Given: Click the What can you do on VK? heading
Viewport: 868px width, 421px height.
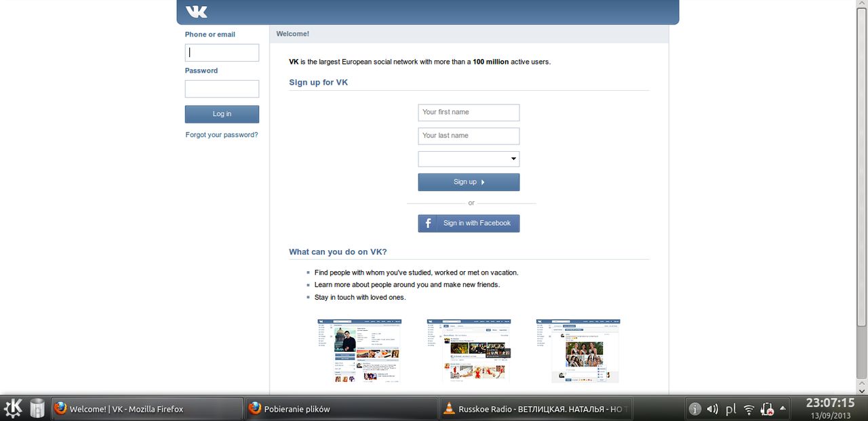Looking at the screenshot, I should (338, 252).
